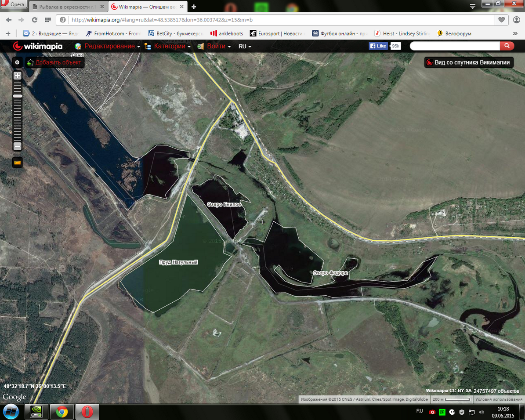This screenshot has width=525, height=420.
Task: Click the map zoom out minus button
Action: coord(17,146)
